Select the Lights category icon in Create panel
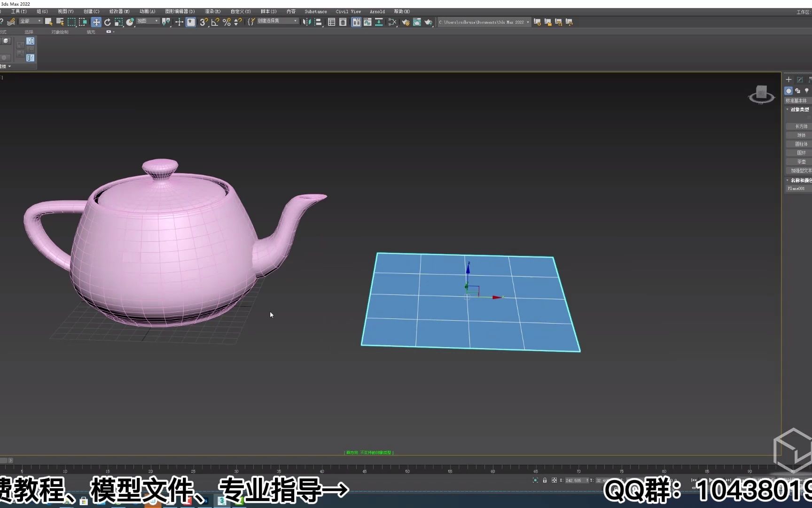 (x=806, y=90)
